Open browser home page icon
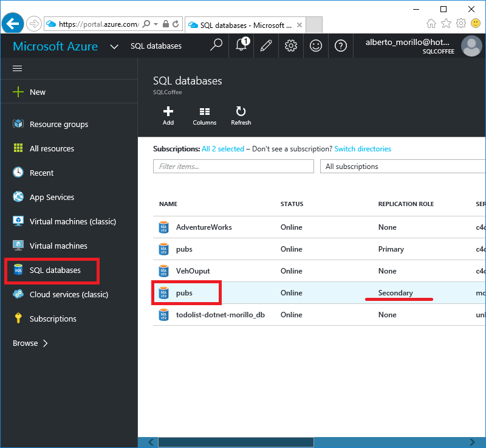This screenshot has width=486, height=448. point(431,23)
